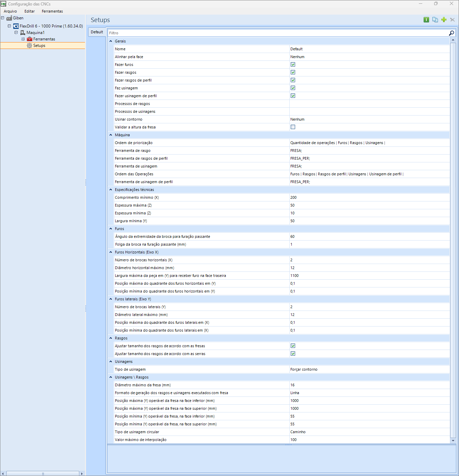Click the Usinar contorno value Nenhum
Image resolution: width=459 pixels, height=476 pixels.
pyautogui.click(x=370, y=119)
